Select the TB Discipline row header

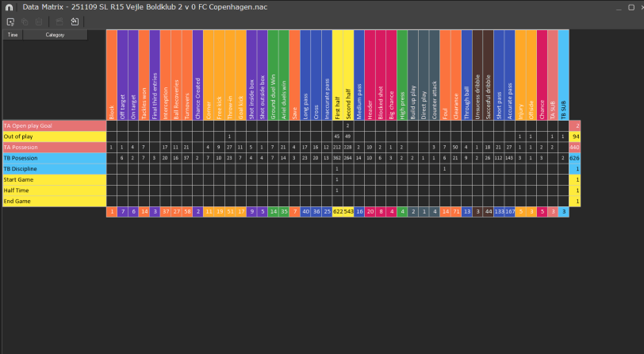click(x=55, y=169)
